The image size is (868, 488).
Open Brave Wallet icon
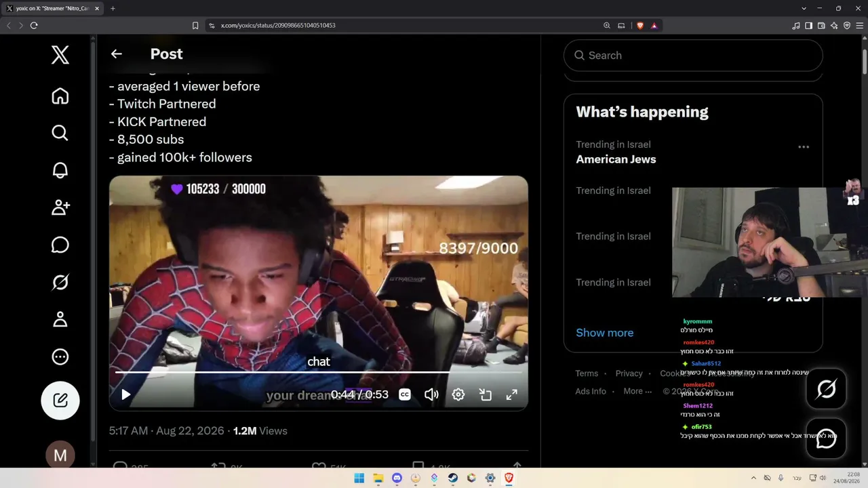[821, 26]
